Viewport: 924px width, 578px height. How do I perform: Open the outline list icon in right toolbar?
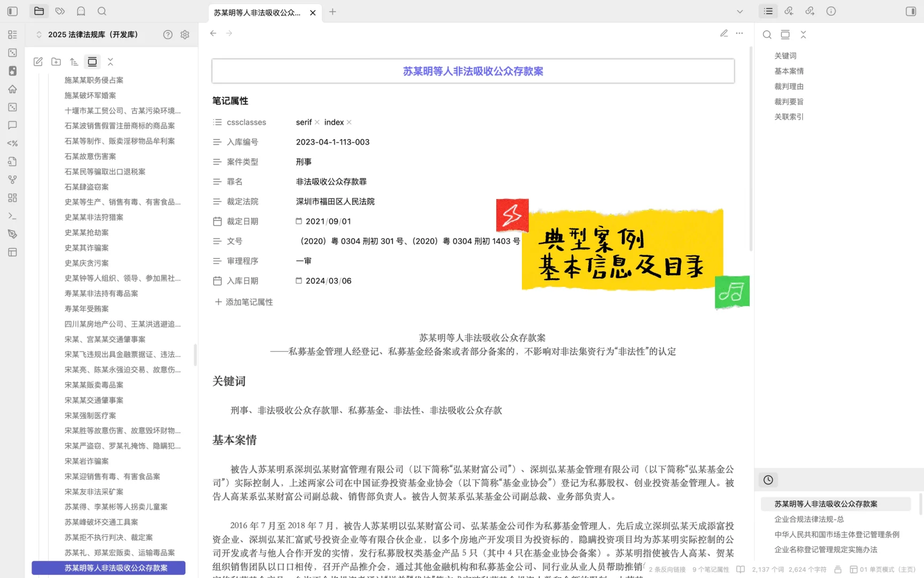tap(768, 11)
